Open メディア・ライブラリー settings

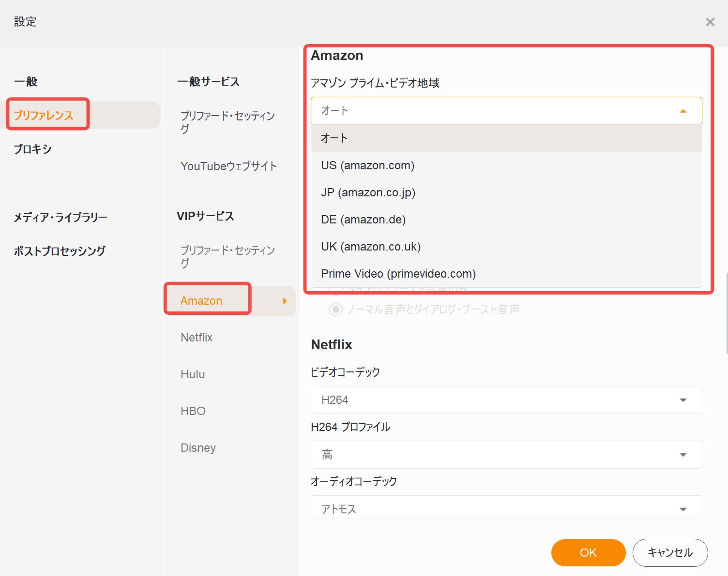pyautogui.click(x=61, y=217)
